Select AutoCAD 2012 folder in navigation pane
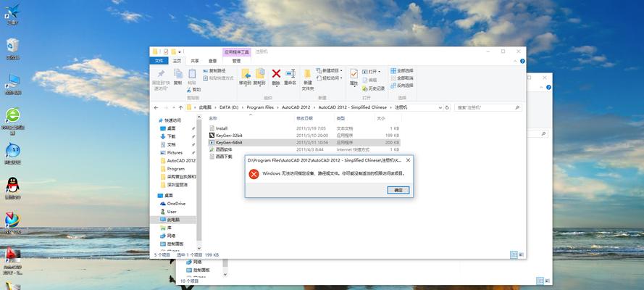The width and height of the screenshot is (644, 290). pyautogui.click(x=178, y=161)
